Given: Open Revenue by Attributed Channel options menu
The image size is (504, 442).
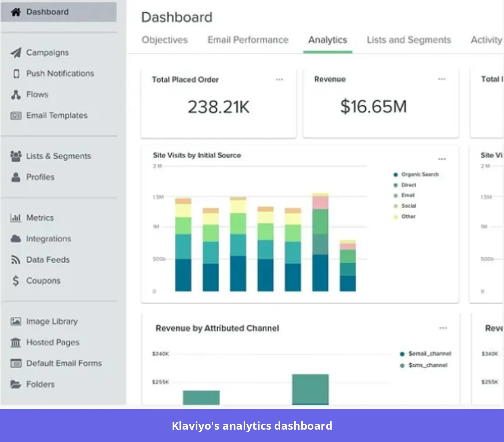Looking at the screenshot, I should 443,328.
